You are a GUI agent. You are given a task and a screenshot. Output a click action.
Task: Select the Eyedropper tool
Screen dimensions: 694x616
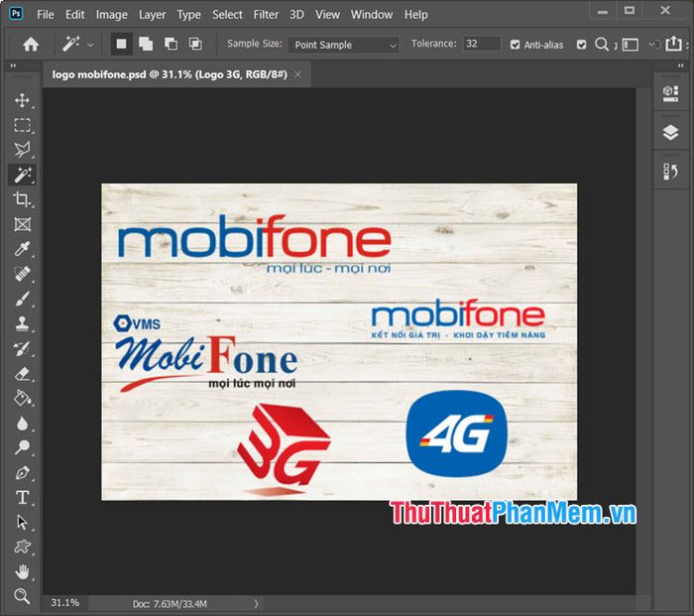[x=22, y=249]
